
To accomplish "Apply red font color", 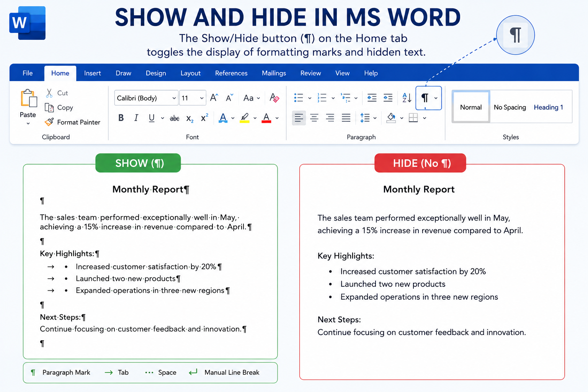I will point(266,118).
